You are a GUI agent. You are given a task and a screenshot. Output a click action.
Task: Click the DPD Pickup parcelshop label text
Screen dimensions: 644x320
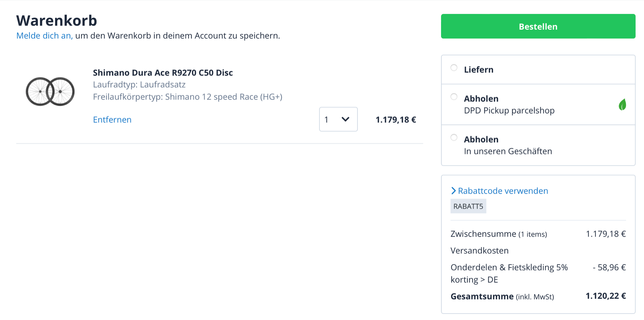coord(509,111)
